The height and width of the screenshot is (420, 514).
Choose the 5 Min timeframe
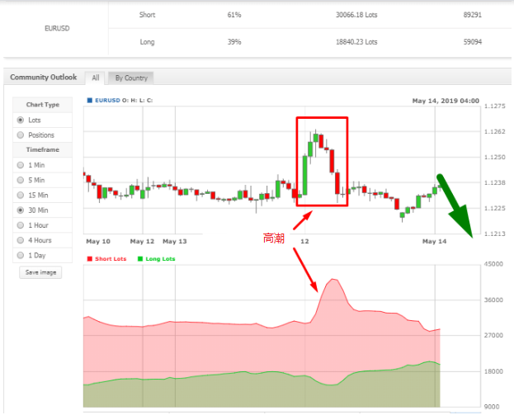click(21, 180)
